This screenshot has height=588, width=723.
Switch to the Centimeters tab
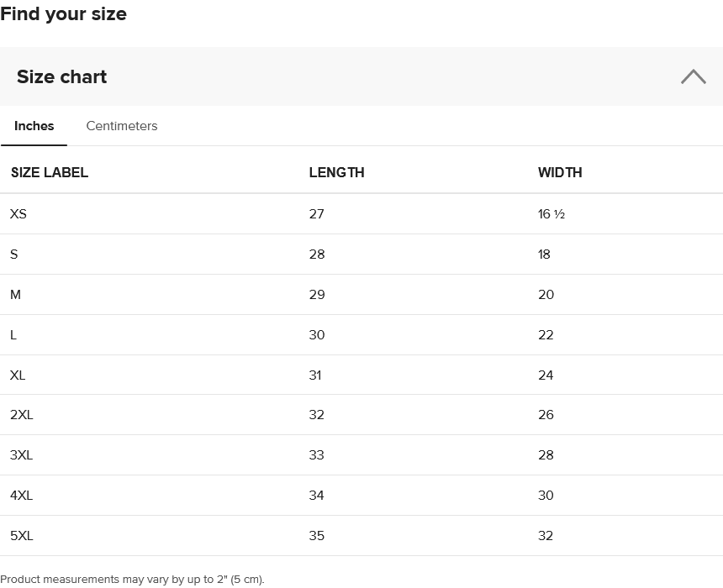tap(122, 126)
